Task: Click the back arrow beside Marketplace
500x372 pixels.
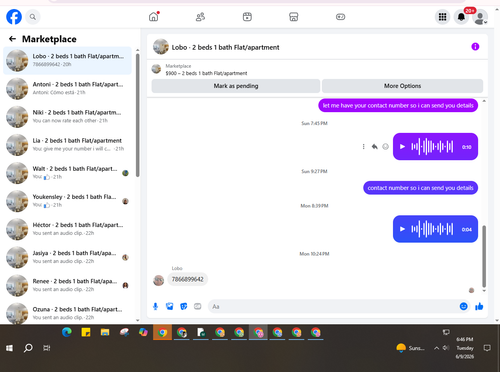Action: pyautogui.click(x=12, y=39)
